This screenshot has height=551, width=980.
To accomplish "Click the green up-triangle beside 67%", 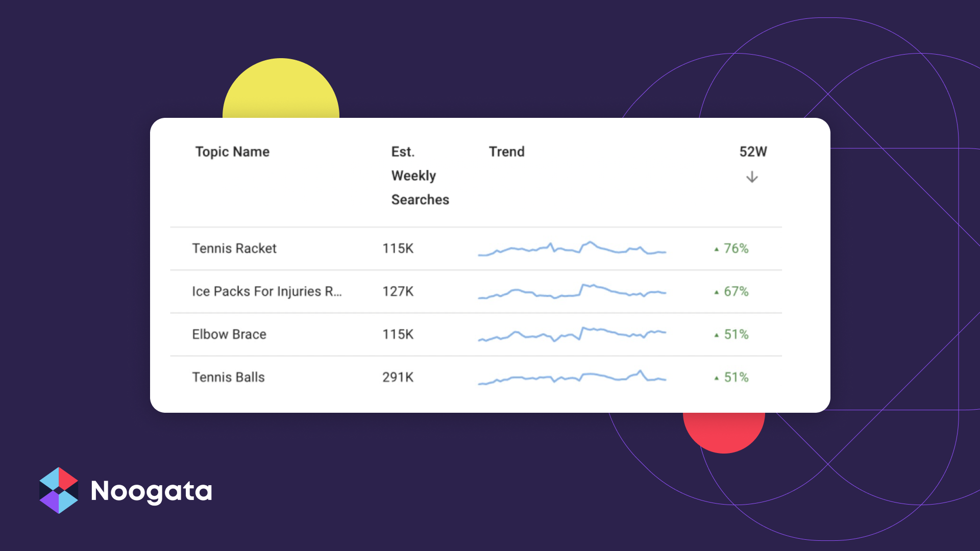I will tap(717, 292).
